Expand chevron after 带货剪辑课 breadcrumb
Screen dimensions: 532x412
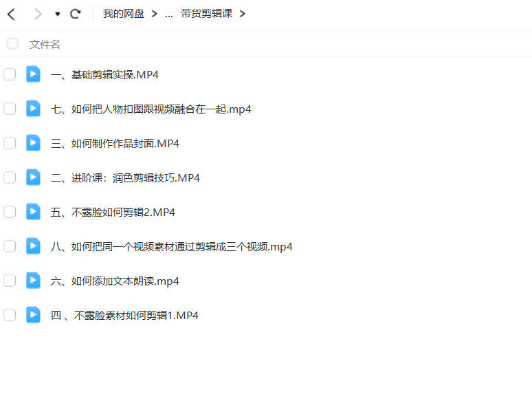coord(242,14)
